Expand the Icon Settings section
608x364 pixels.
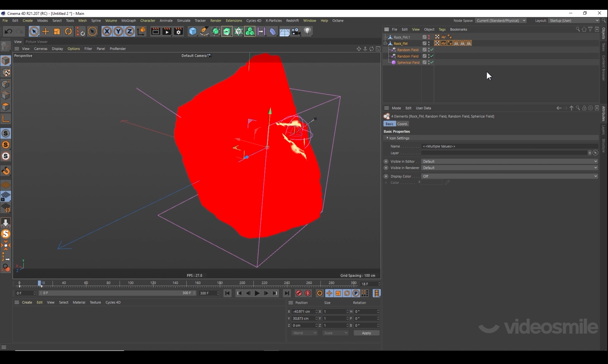point(387,138)
